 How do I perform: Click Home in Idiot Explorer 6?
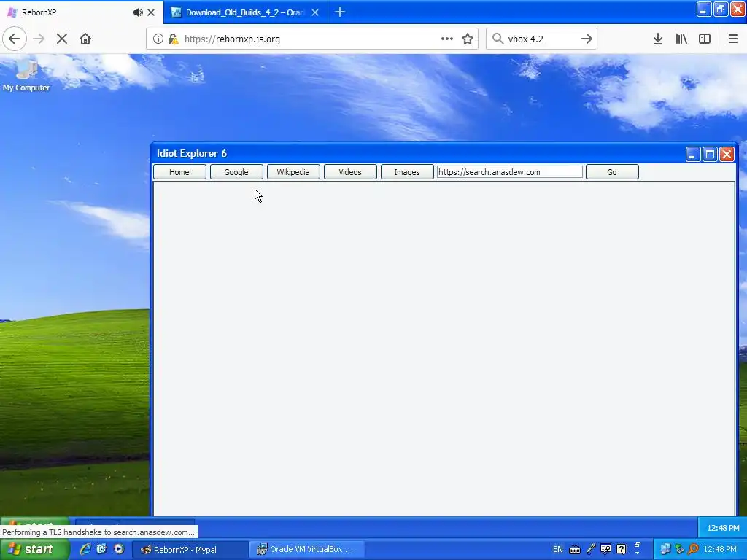click(x=179, y=172)
